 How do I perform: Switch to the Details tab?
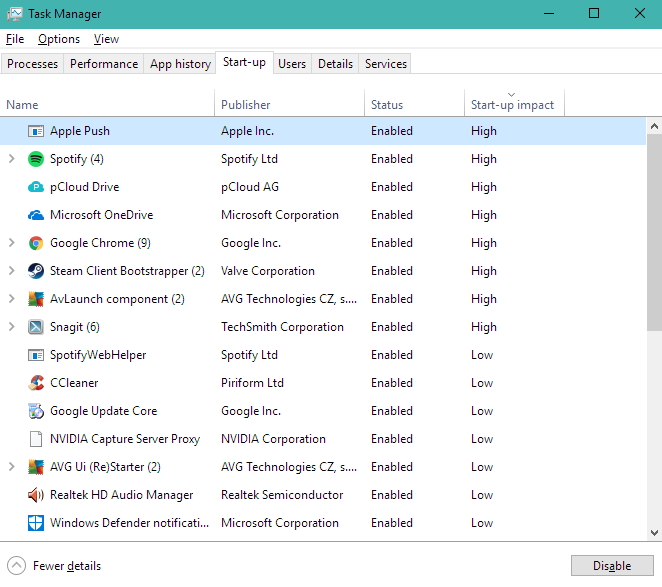pos(335,64)
